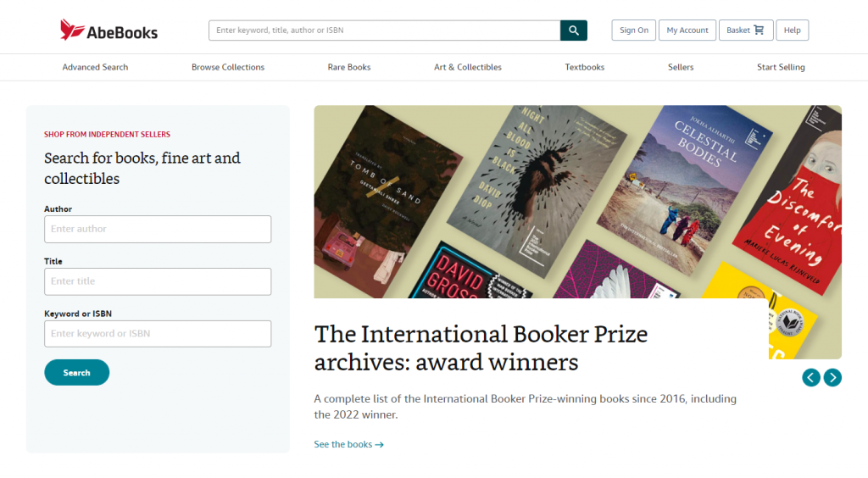Focus the header keyword search field
The image size is (868, 478).
coord(384,31)
